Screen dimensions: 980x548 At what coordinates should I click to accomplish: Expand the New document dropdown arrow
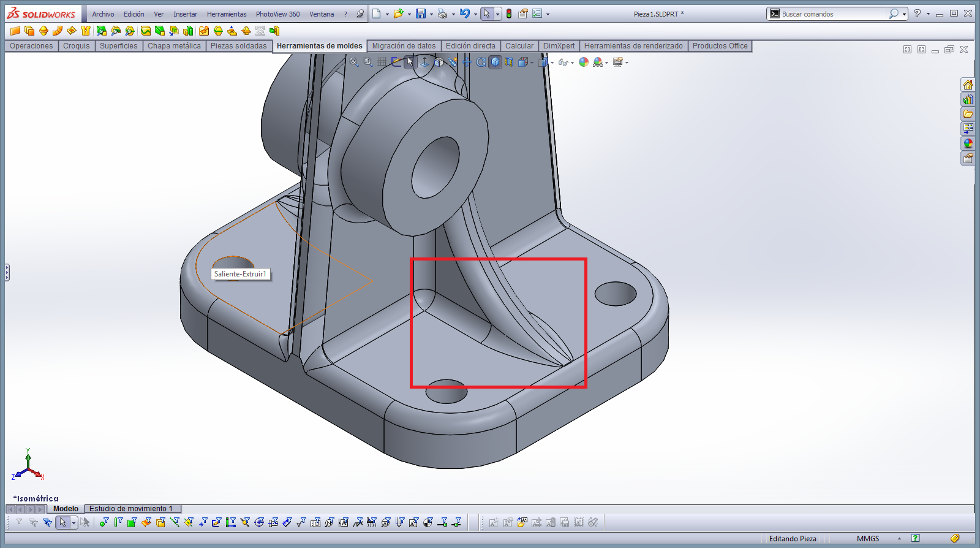(387, 14)
